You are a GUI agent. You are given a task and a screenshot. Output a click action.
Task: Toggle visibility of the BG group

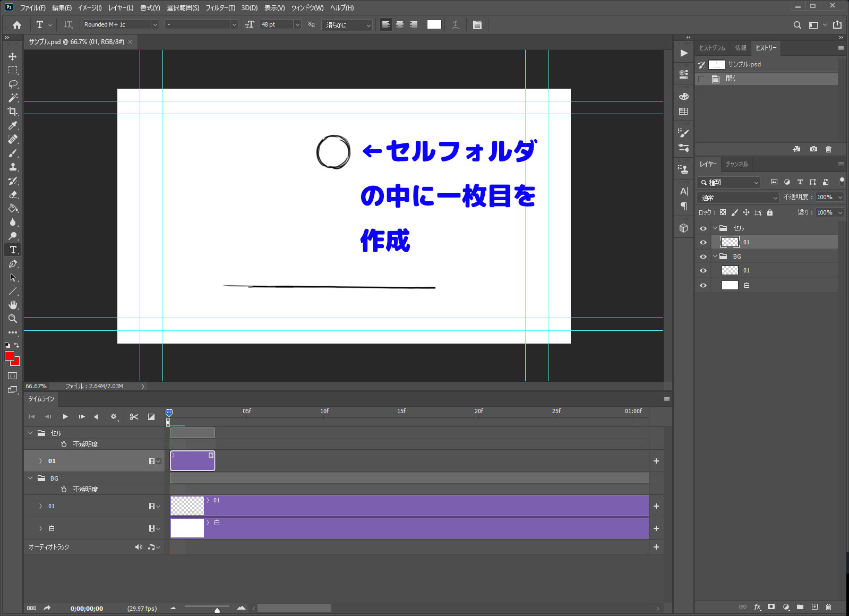pos(704,256)
